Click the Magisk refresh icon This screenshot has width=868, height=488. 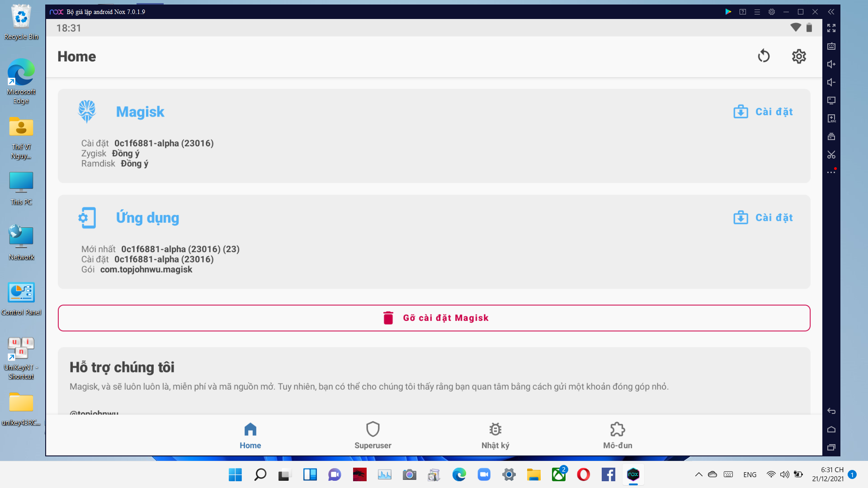(x=764, y=56)
